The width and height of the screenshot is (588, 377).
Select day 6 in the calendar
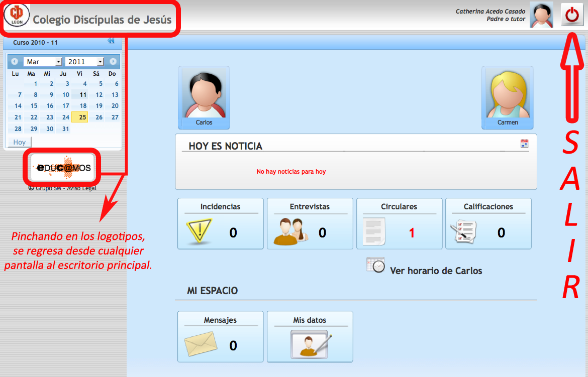pyautogui.click(x=112, y=83)
